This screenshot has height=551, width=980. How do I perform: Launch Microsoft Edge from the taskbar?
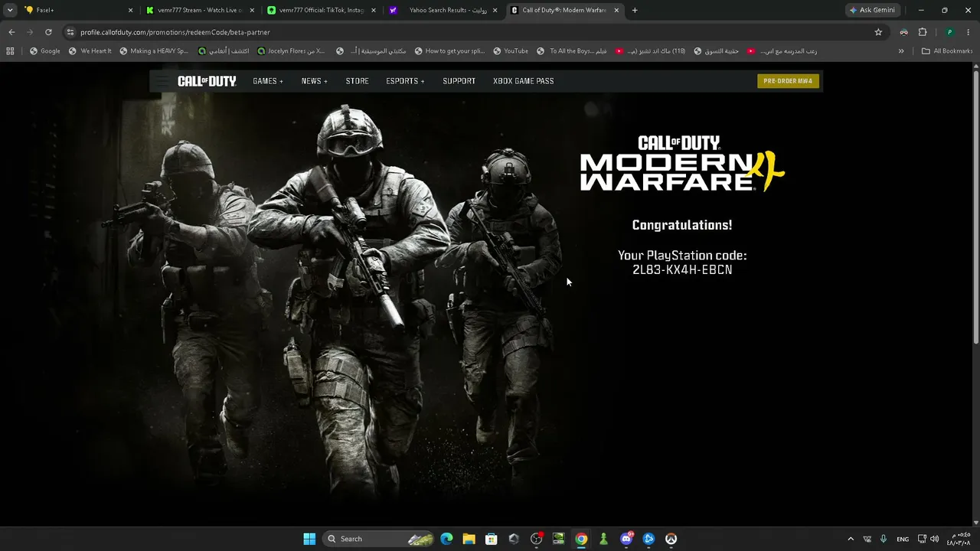click(x=446, y=539)
